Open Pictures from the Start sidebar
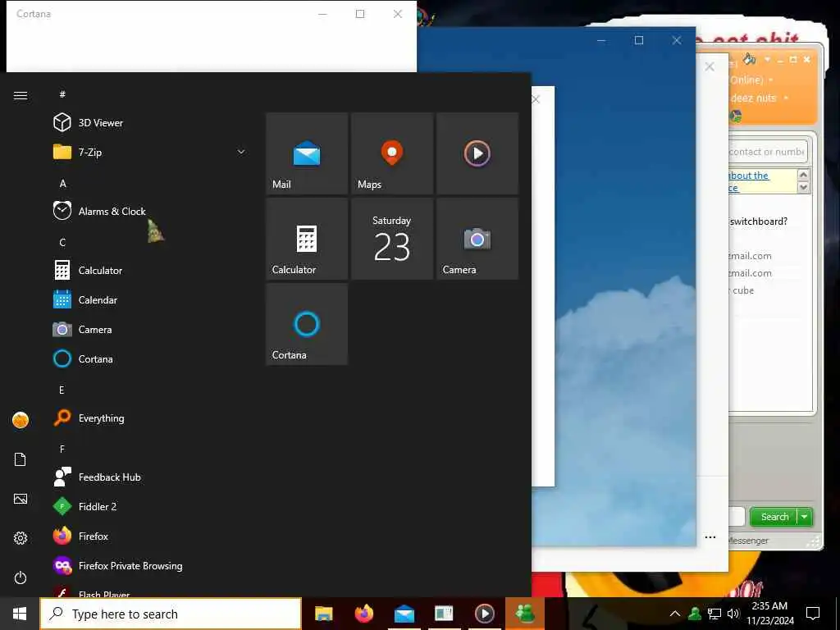Screen dimensions: 840x630 coord(21,499)
